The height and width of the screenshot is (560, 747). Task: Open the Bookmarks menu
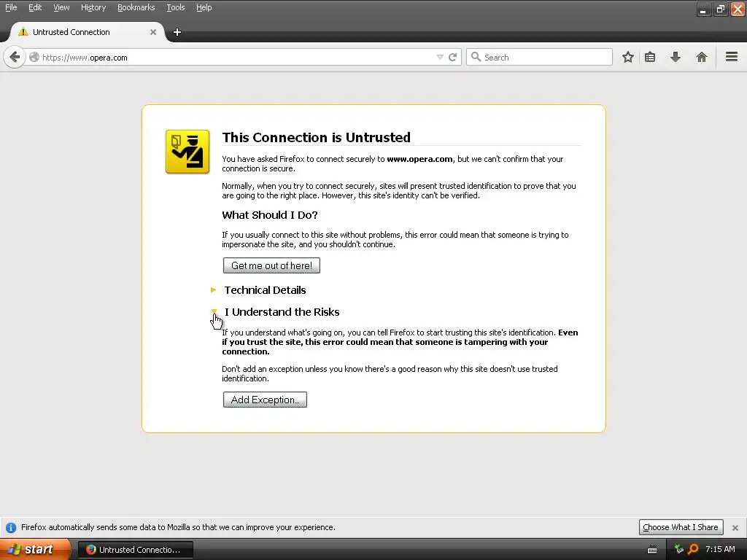click(136, 7)
